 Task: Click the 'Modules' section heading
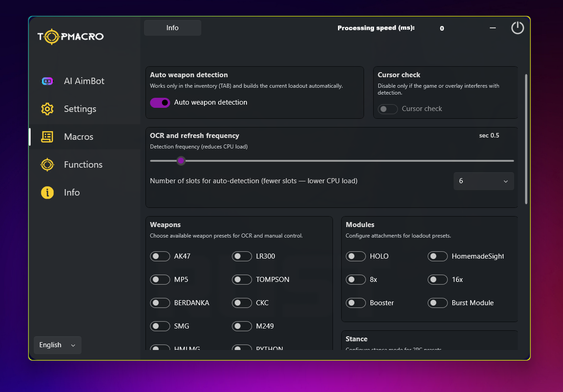click(x=360, y=225)
